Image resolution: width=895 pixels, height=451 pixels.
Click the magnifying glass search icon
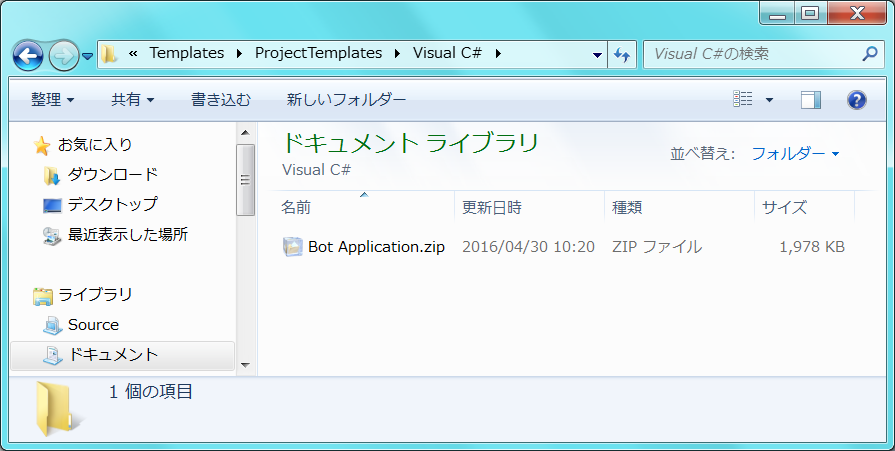coord(869,54)
